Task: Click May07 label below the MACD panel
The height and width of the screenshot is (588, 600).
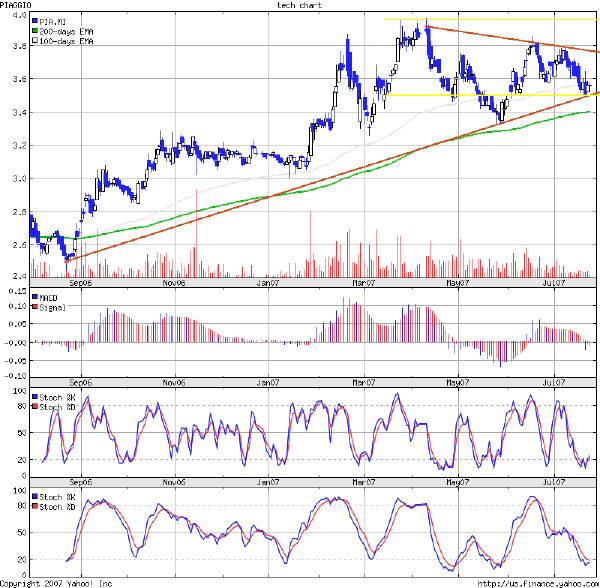Action: pyautogui.click(x=458, y=383)
